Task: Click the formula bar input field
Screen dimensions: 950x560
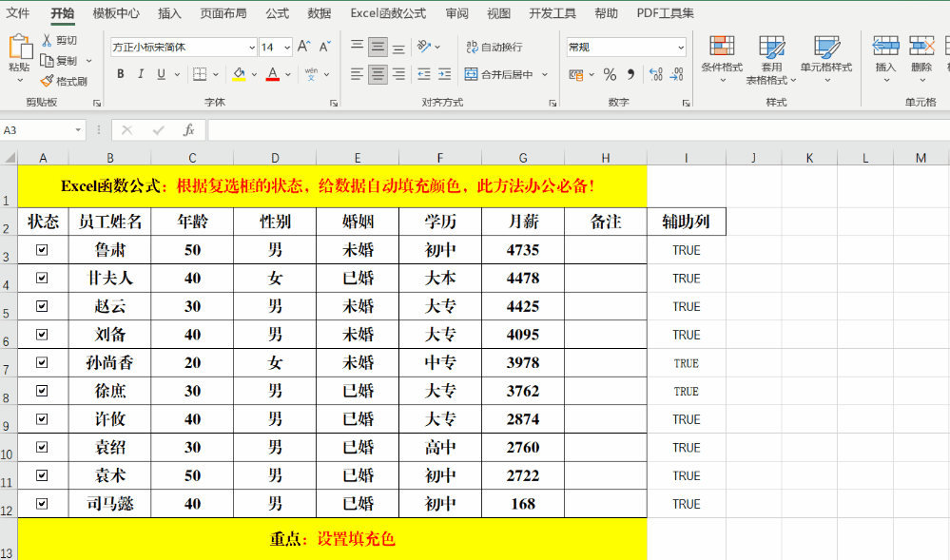Action: click(578, 129)
